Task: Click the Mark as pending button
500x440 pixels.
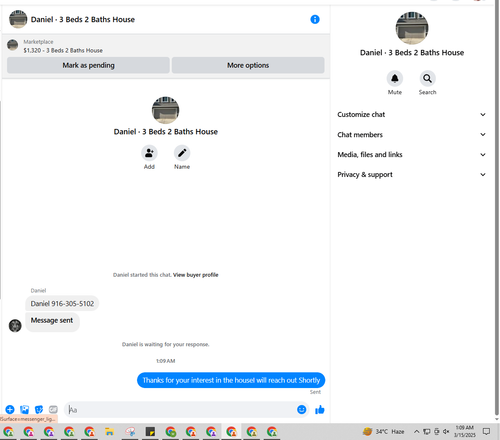Action: click(88, 65)
